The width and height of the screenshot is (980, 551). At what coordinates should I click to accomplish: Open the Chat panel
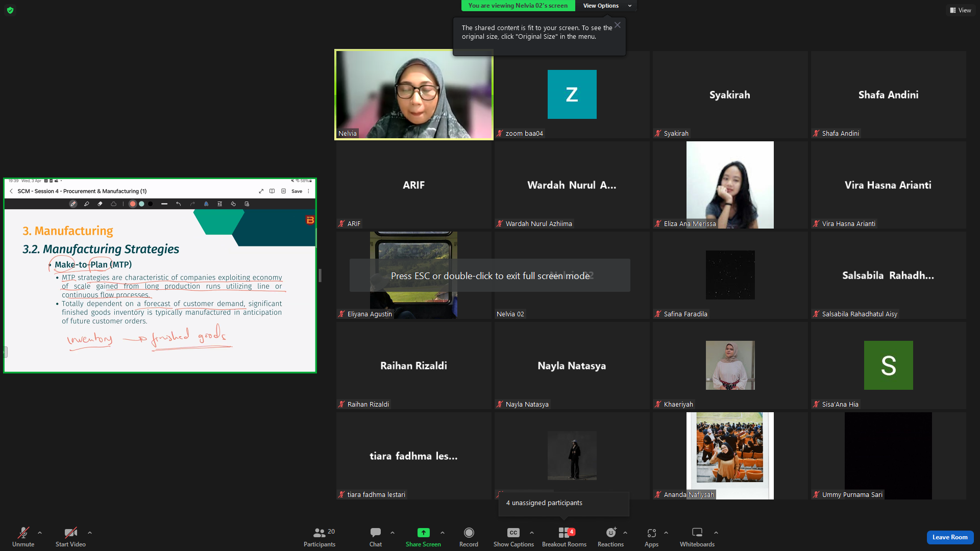(x=376, y=537)
